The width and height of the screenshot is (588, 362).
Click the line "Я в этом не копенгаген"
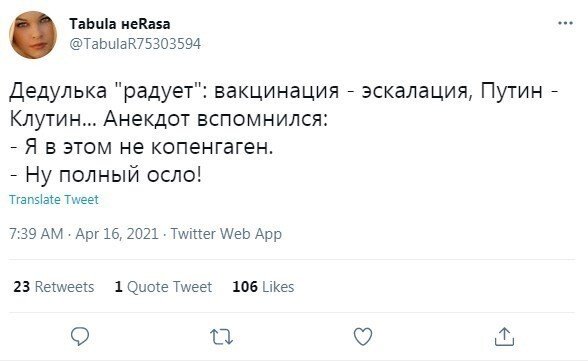(x=141, y=147)
